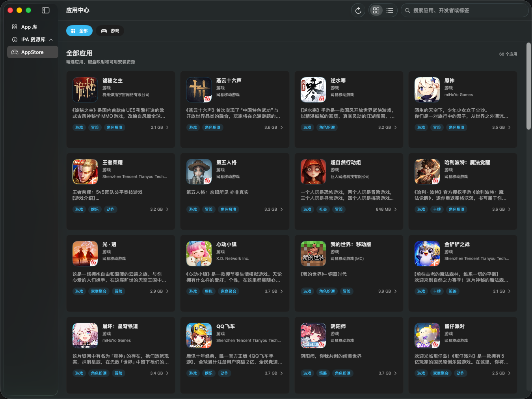Click 家庭聚会 tag on 光·遇 card

tap(99, 291)
